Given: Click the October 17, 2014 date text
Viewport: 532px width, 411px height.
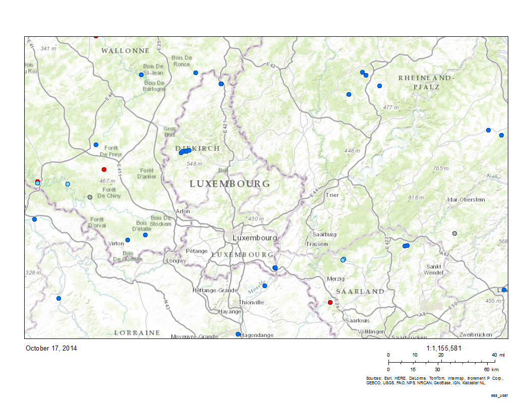Looking at the screenshot, I should pos(51,348).
